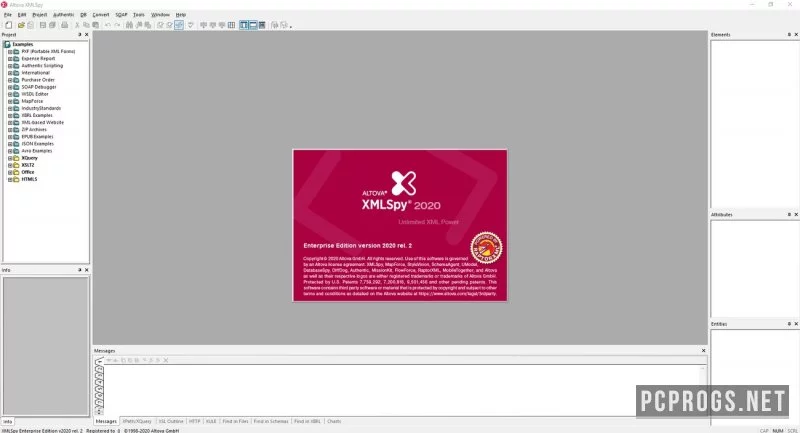Image resolution: width=800 pixels, height=433 pixels.
Task: Expand the Expense Report folder
Action: pyautogui.click(x=10, y=59)
